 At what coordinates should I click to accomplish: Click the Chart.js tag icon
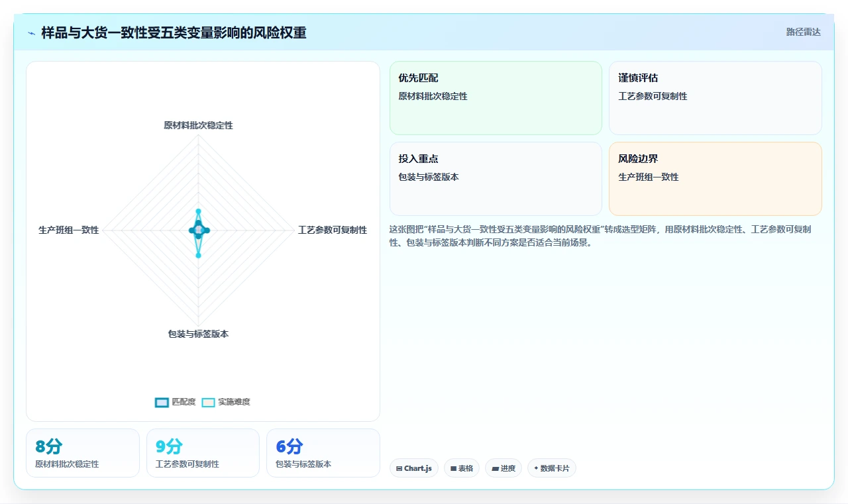[x=399, y=468]
